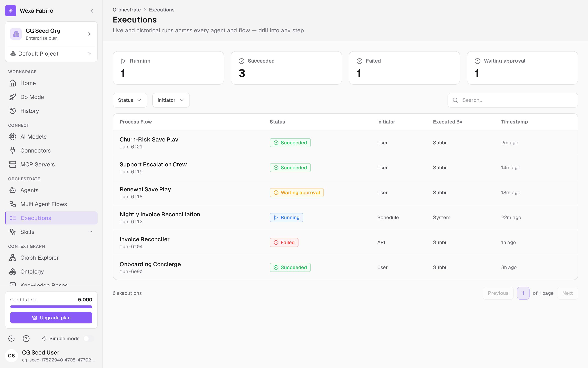Viewport: 588px width, 368px height.
Task: Click the Next page button
Action: pos(567,293)
